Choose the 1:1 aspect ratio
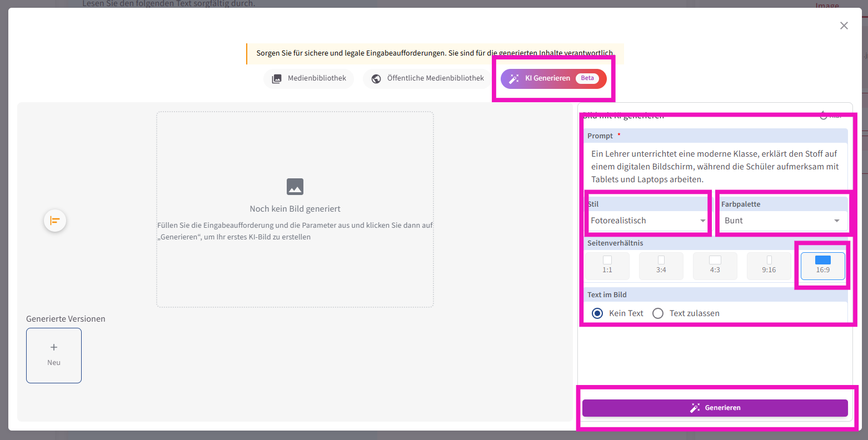Viewport: 868px width, 440px height. (x=607, y=266)
